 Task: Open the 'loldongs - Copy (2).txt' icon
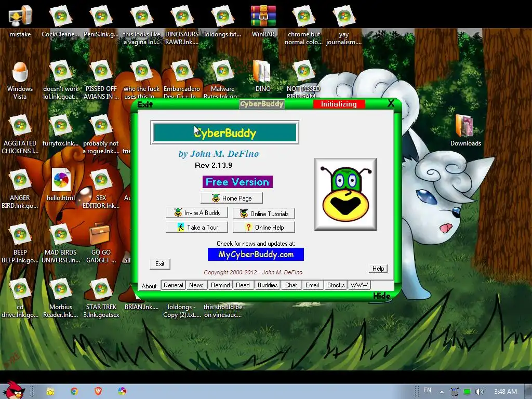[x=182, y=311]
